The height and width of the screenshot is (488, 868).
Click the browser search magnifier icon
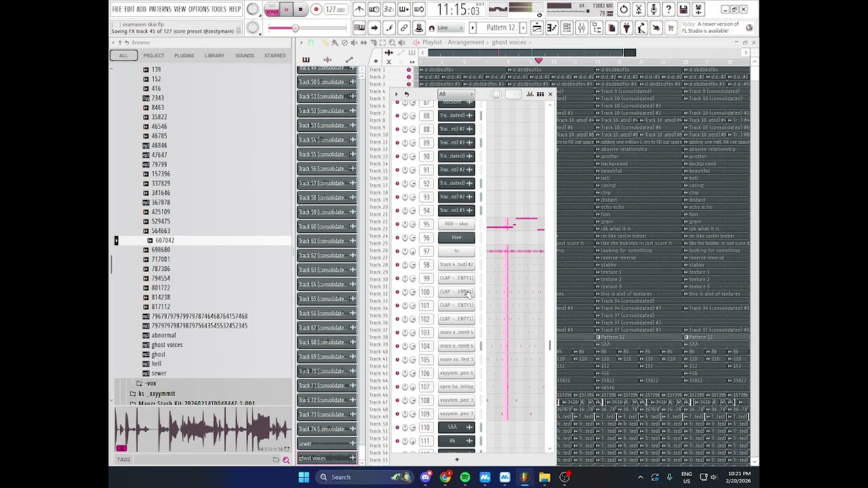point(285,460)
